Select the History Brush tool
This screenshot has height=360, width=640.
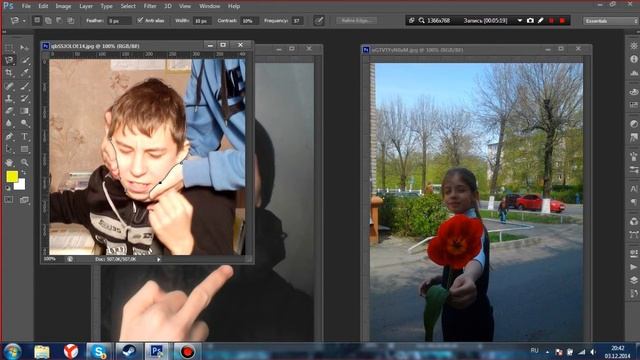(x=24, y=98)
